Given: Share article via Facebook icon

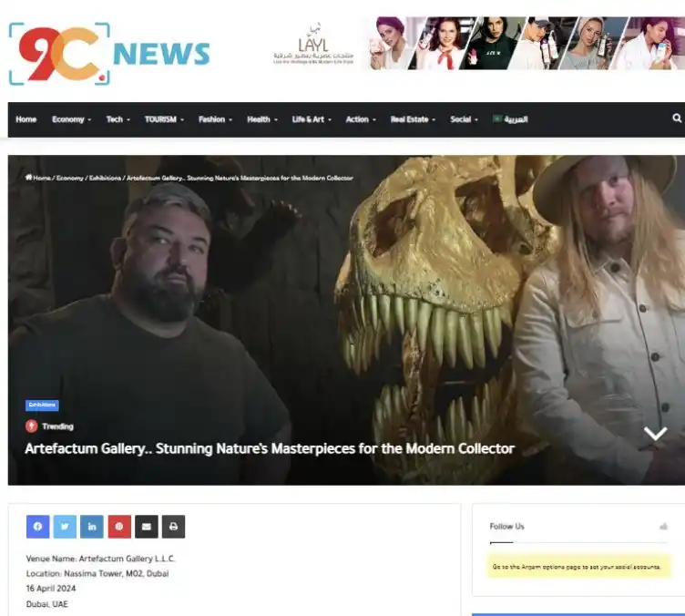Looking at the screenshot, I should (x=37, y=527).
